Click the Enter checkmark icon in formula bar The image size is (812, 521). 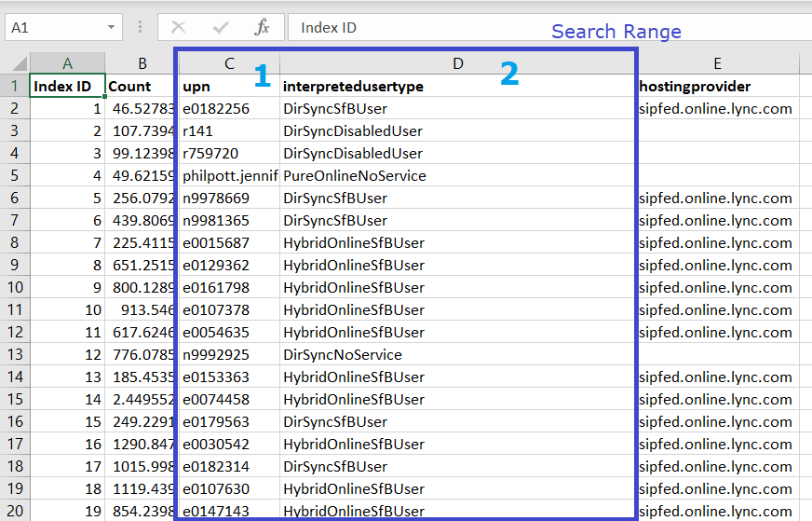pos(221,27)
